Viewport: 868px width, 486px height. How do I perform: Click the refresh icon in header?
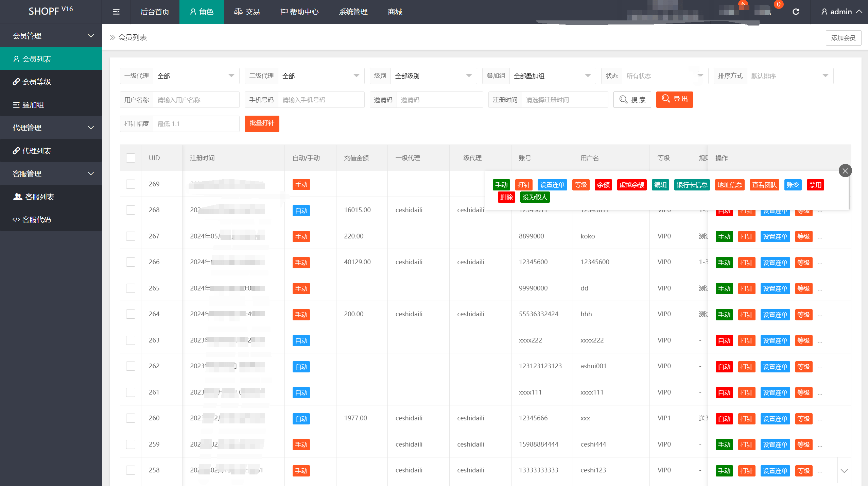(796, 12)
